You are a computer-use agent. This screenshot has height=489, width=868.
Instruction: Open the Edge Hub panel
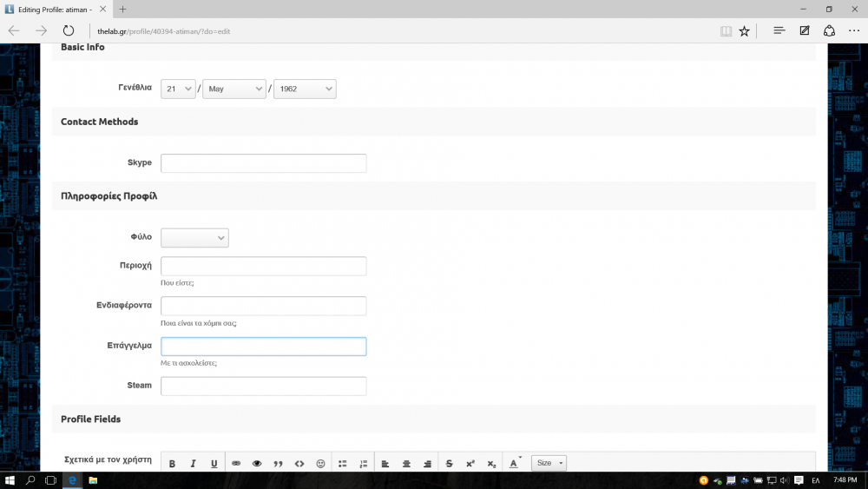coord(779,31)
